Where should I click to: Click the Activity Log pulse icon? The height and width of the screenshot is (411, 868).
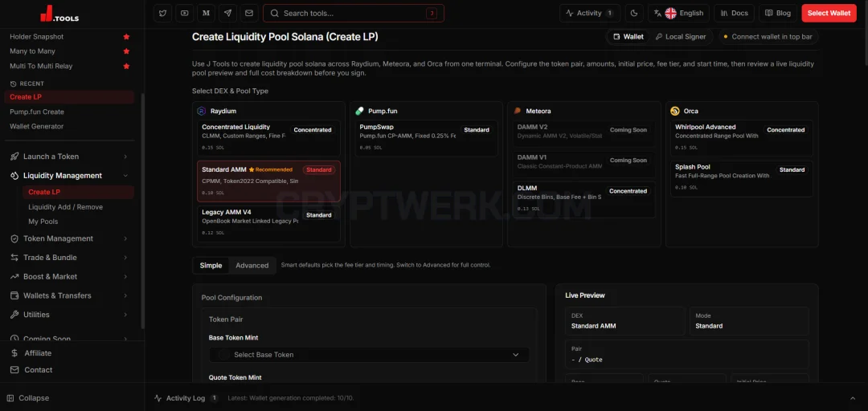tap(158, 398)
